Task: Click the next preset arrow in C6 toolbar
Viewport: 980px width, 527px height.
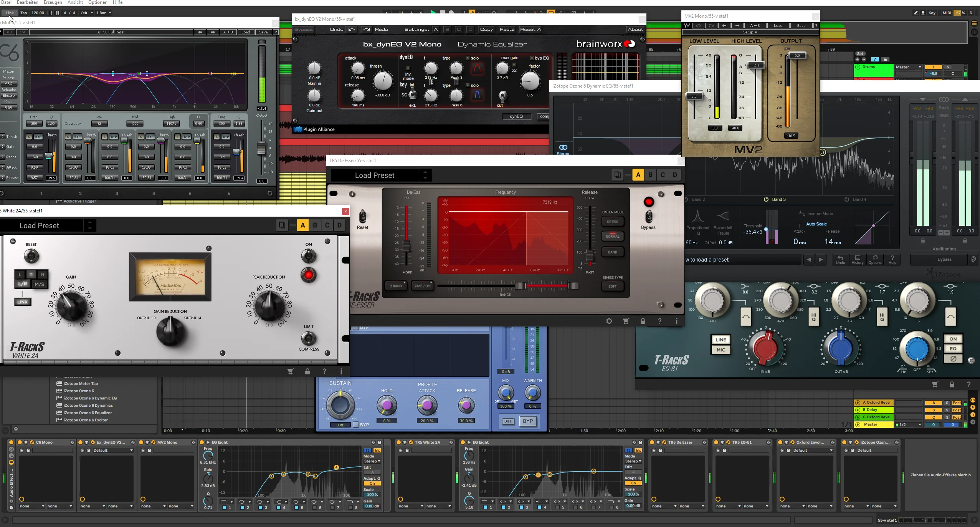Action: tap(213, 32)
